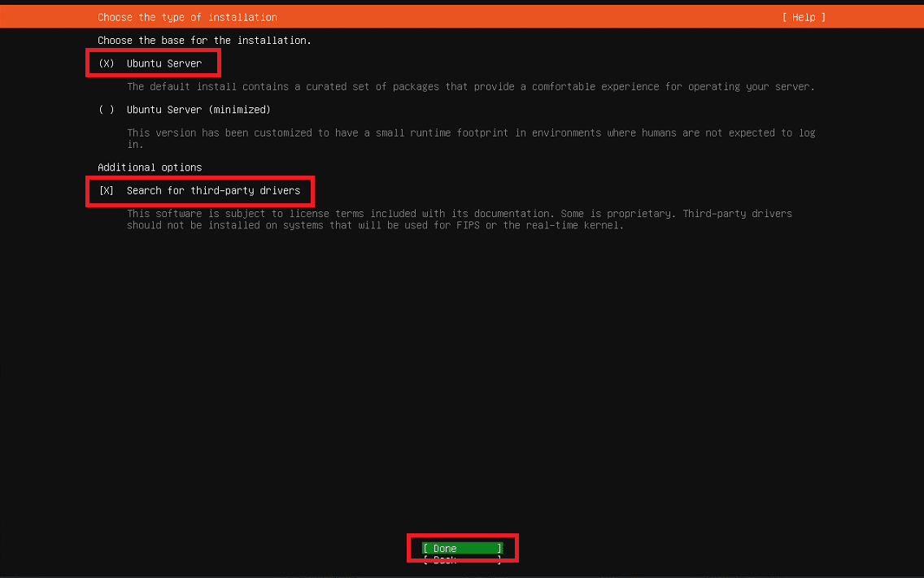This screenshot has width=924, height=578.
Task: Click the license terms description about FIPS
Action: tap(460, 219)
